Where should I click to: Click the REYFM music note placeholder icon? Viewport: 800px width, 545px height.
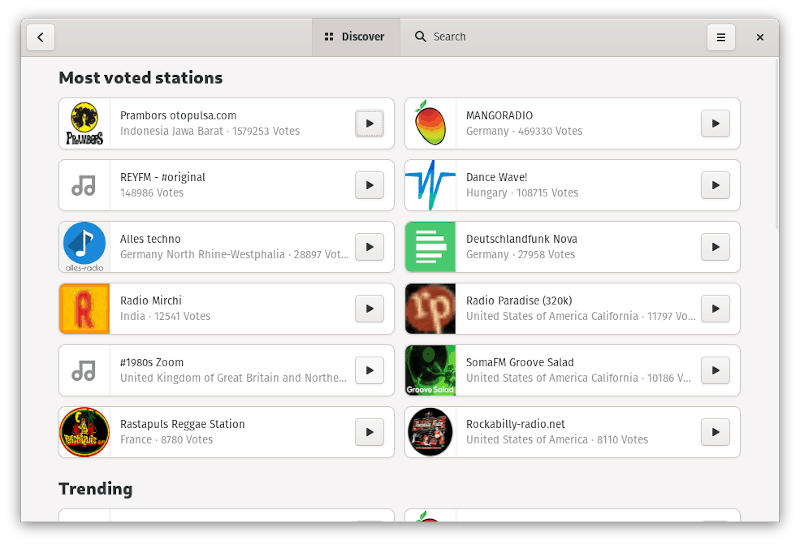coord(84,185)
